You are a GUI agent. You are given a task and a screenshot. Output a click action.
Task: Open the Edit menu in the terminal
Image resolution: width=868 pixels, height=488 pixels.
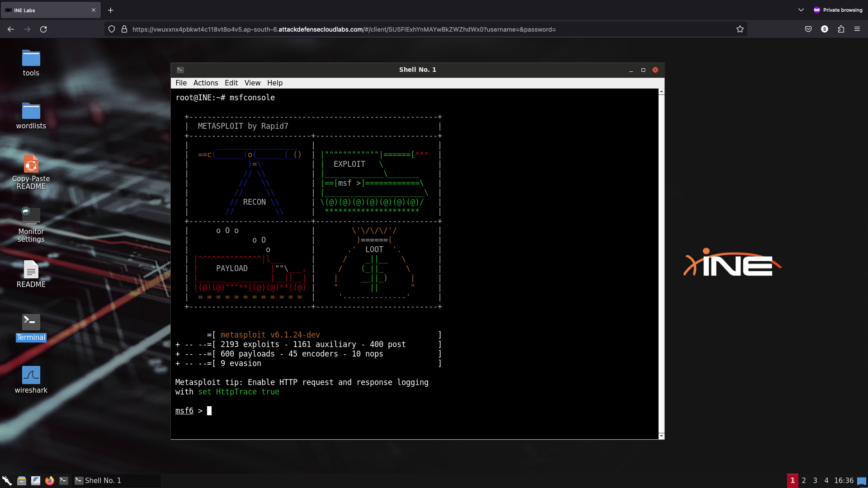[231, 83]
